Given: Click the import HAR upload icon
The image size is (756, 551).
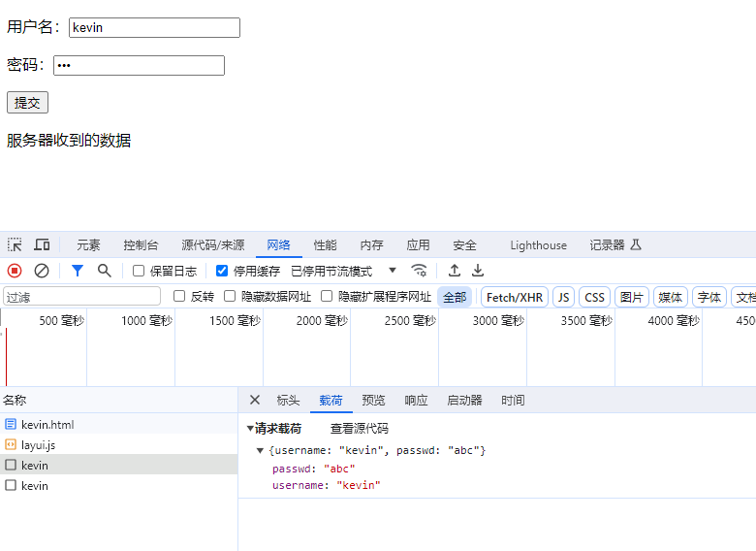Looking at the screenshot, I should 454,271.
